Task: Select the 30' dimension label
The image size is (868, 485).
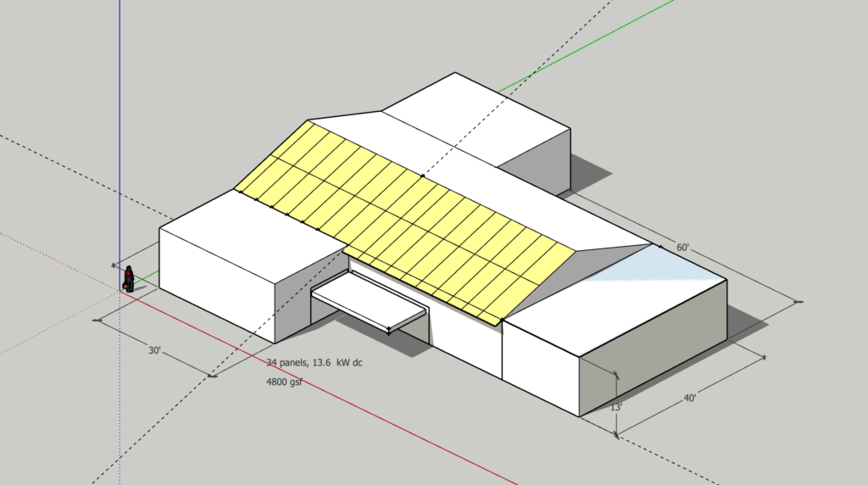Action: pos(154,350)
